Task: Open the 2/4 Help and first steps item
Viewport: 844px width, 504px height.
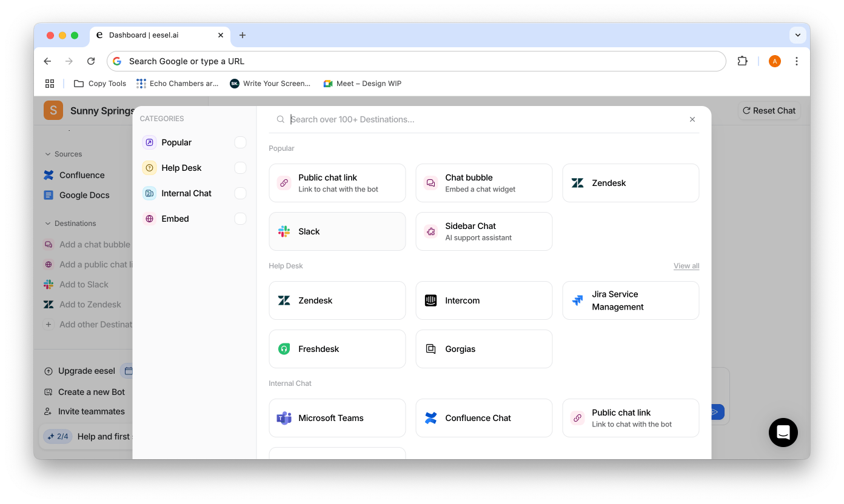Action: (x=86, y=436)
